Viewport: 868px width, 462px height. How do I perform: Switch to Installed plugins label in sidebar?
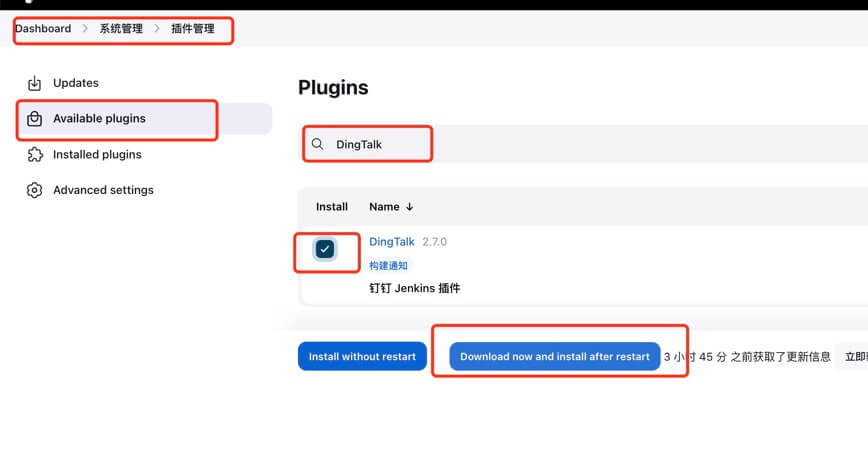tap(97, 155)
